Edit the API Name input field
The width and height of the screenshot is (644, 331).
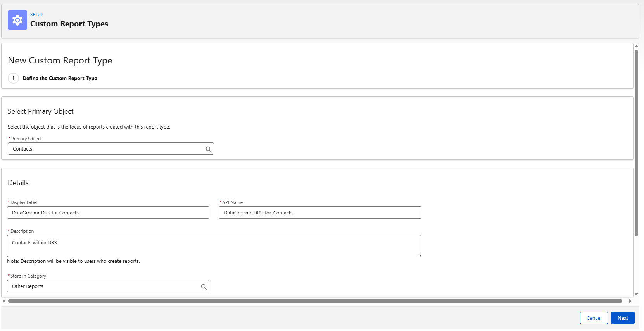tap(320, 213)
